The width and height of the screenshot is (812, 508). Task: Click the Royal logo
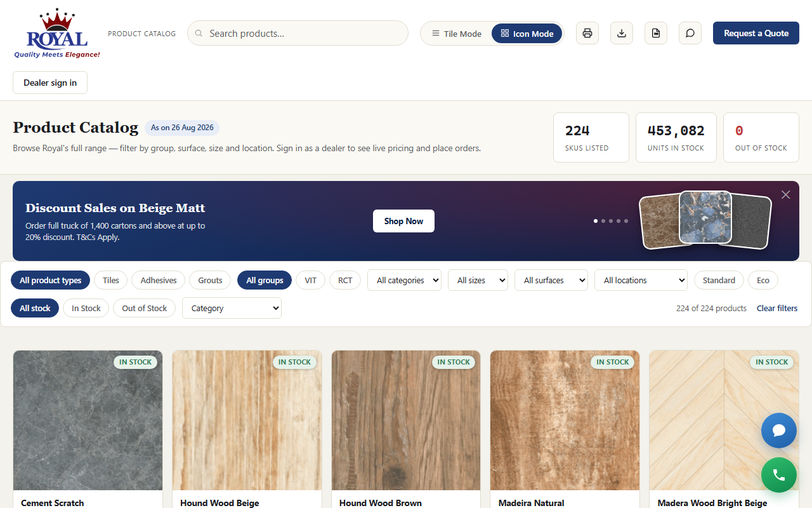click(x=57, y=33)
